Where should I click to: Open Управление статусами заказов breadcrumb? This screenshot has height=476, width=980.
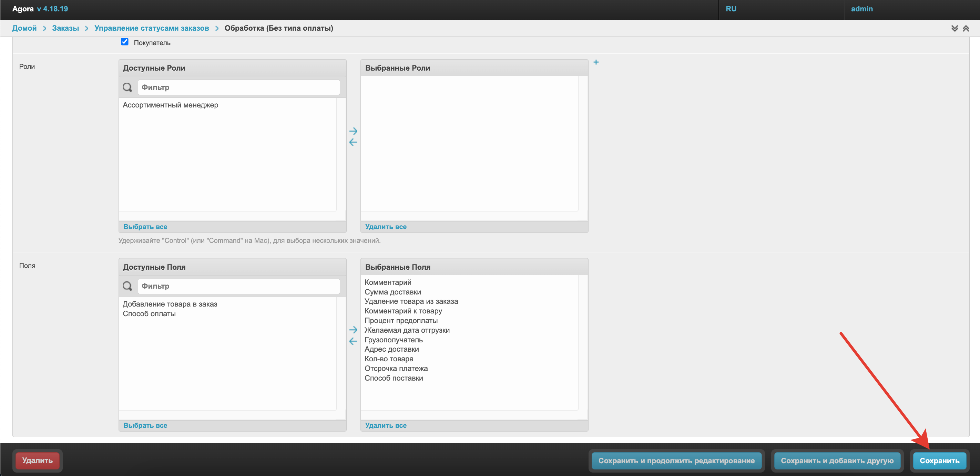[151, 28]
